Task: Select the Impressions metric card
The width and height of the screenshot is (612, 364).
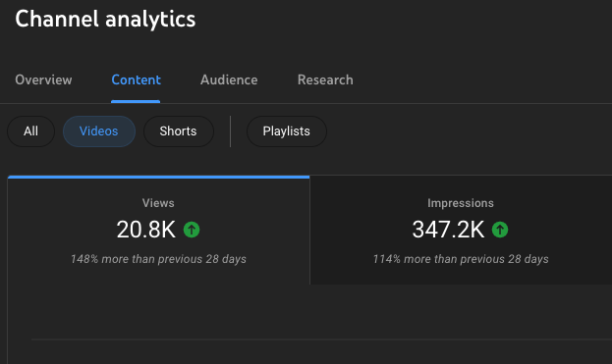Action: tap(461, 230)
